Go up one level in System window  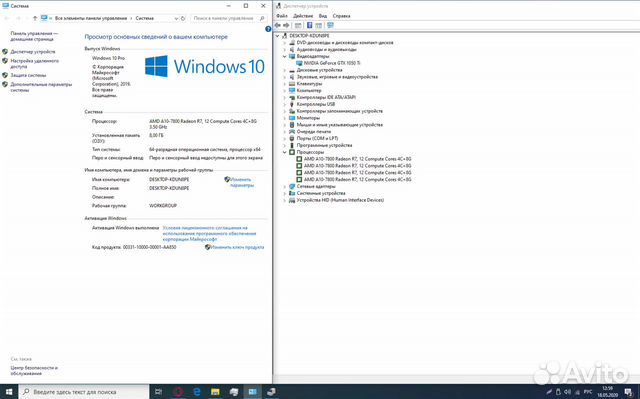pos(35,18)
